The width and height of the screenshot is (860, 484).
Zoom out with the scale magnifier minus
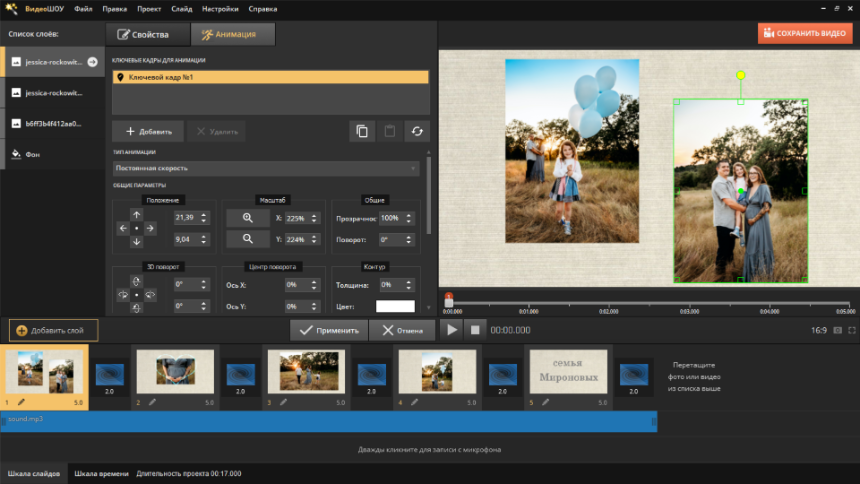coord(248,239)
